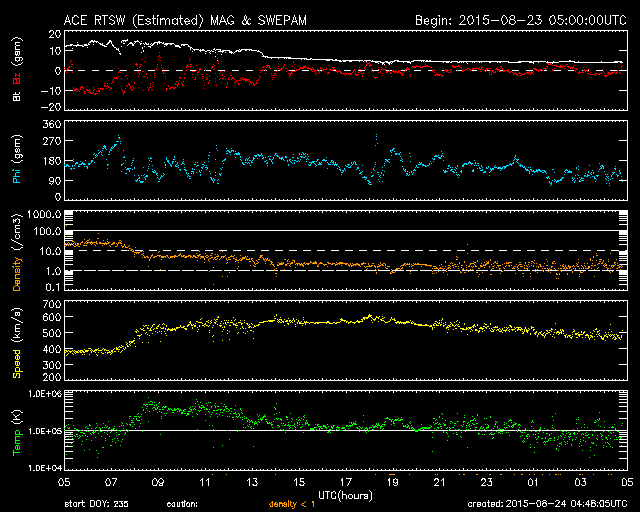The image size is (640, 512).
Task: Select the white Bt axis label
Action: (x=16, y=96)
